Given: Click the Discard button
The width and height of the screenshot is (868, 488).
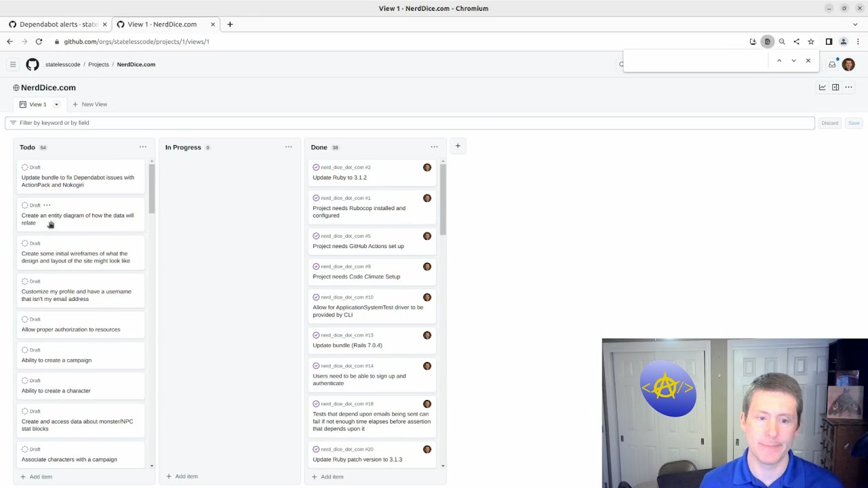Looking at the screenshot, I should click(830, 123).
